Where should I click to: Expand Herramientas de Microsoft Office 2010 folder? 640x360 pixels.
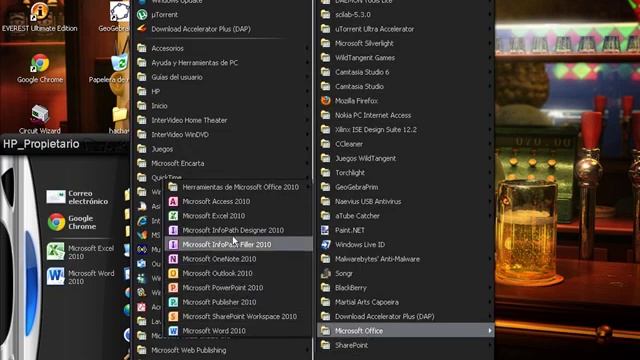(238, 187)
